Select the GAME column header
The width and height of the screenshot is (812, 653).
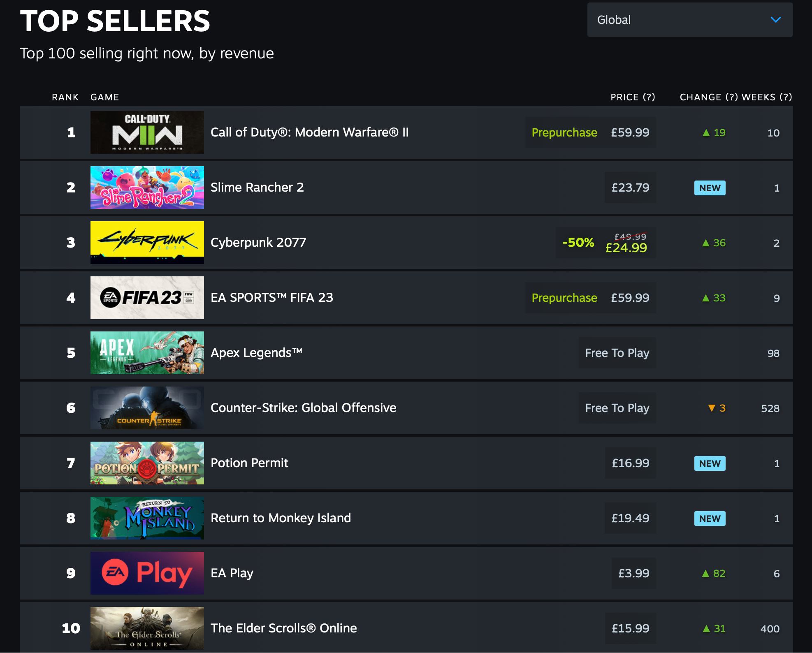pyautogui.click(x=105, y=97)
